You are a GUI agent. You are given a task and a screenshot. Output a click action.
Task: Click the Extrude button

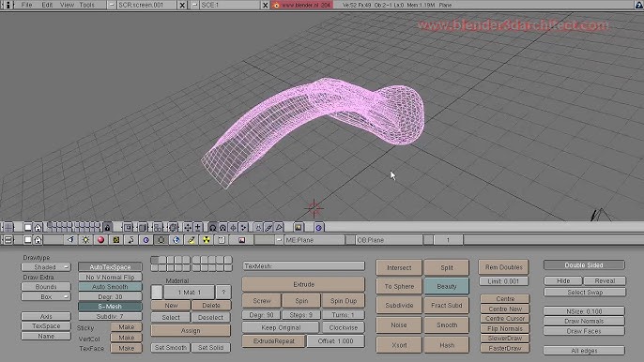[303, 284]
